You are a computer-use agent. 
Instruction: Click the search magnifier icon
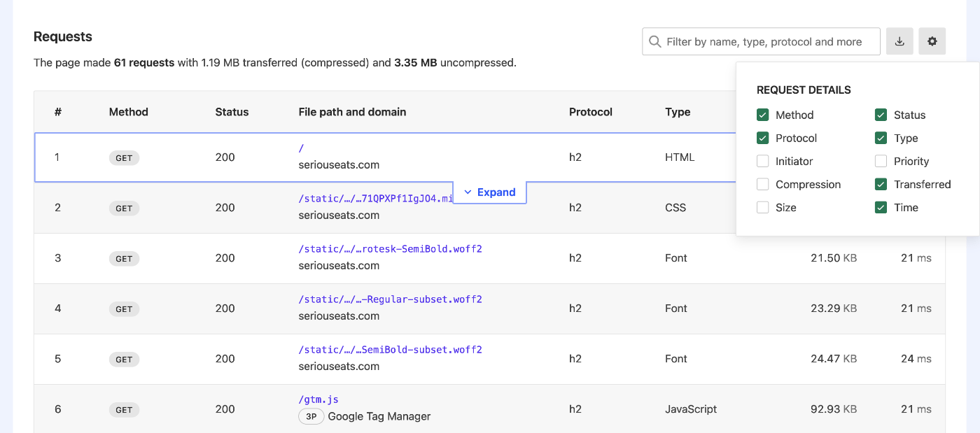point(655,42)
